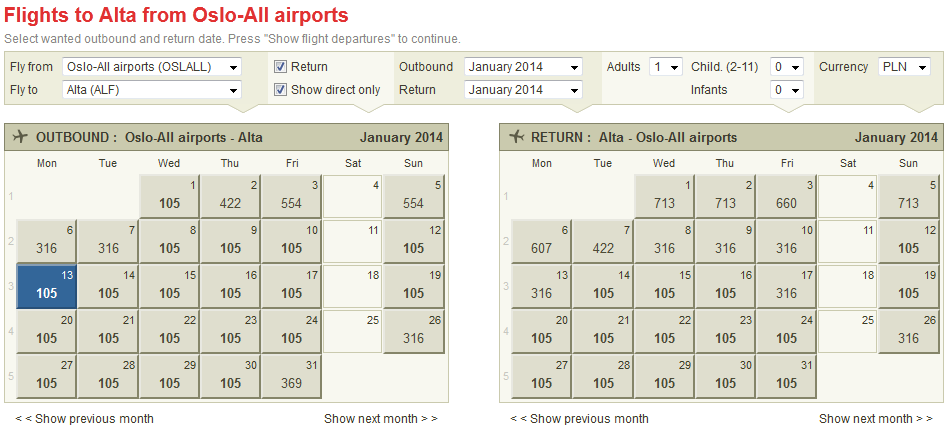Show previous month for outbound calendar
950x428 pixels.
click(x=84, y=419)
